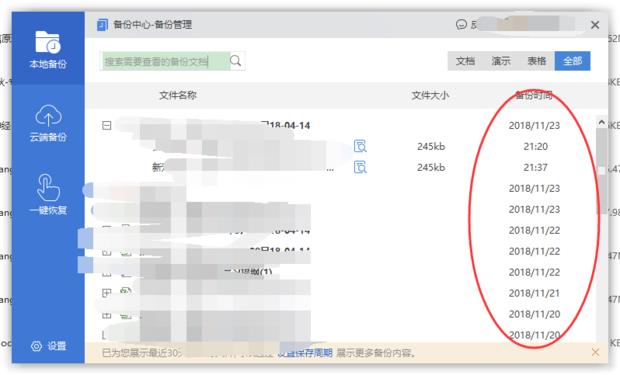Click the magnifier search icon
The height and width of the screenshot is (375, 620).
(x=236, y=61)
